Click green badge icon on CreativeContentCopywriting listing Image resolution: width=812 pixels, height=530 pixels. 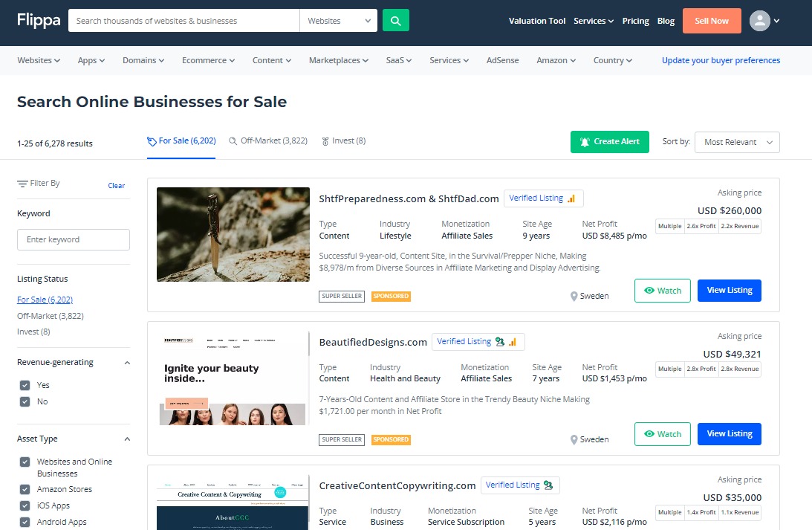click(548, 485)
